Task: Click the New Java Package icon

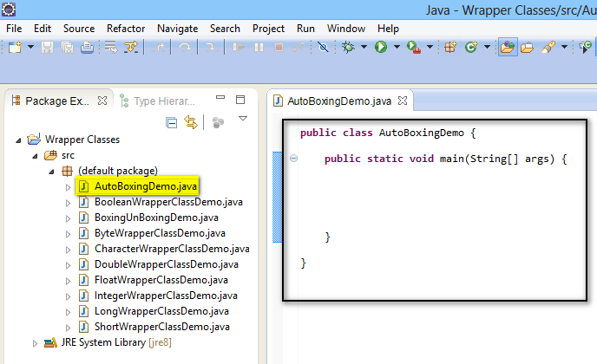Action: (450, 47)
